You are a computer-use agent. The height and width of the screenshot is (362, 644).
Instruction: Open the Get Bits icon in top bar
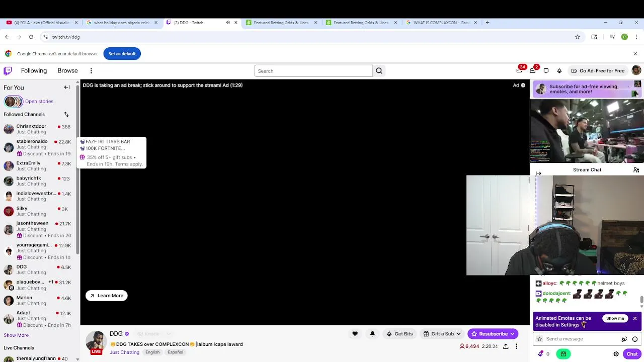coord(559,71)
